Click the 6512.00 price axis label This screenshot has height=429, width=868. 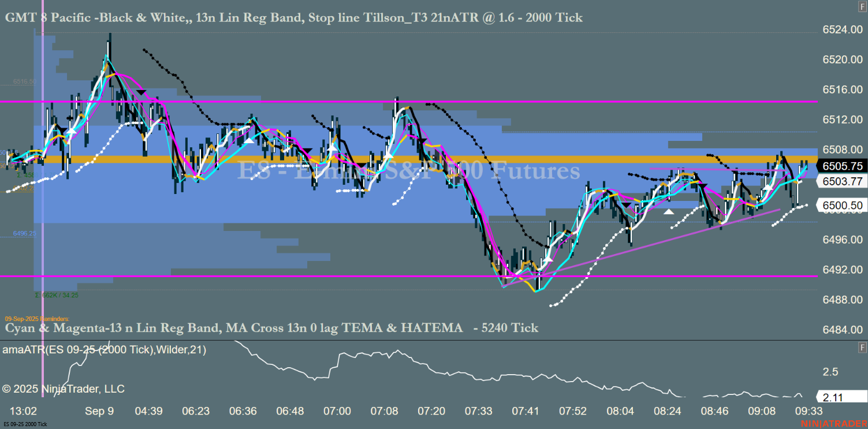(843, 120)
